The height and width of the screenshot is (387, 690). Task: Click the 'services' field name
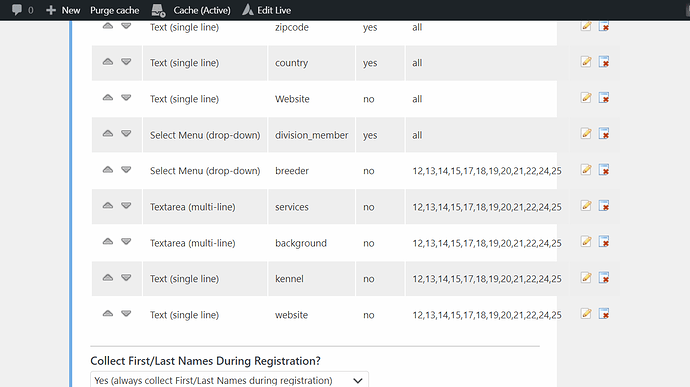tap(292, 207)
